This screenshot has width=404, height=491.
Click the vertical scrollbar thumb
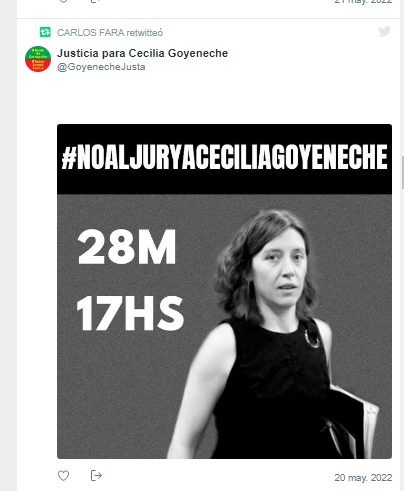(x=403, y=173)
